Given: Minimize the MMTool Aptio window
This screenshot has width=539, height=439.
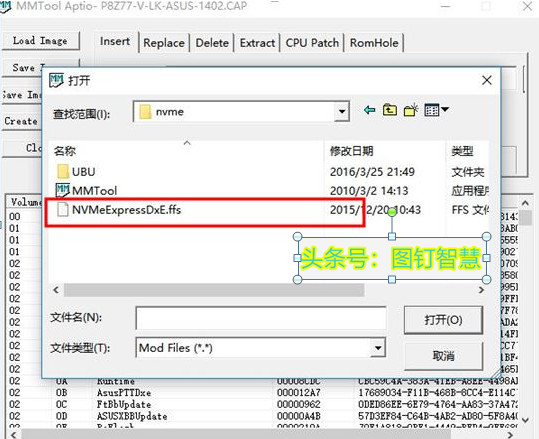Looking at the screenshot, I should pyautogui.click(x=446, y=6).
